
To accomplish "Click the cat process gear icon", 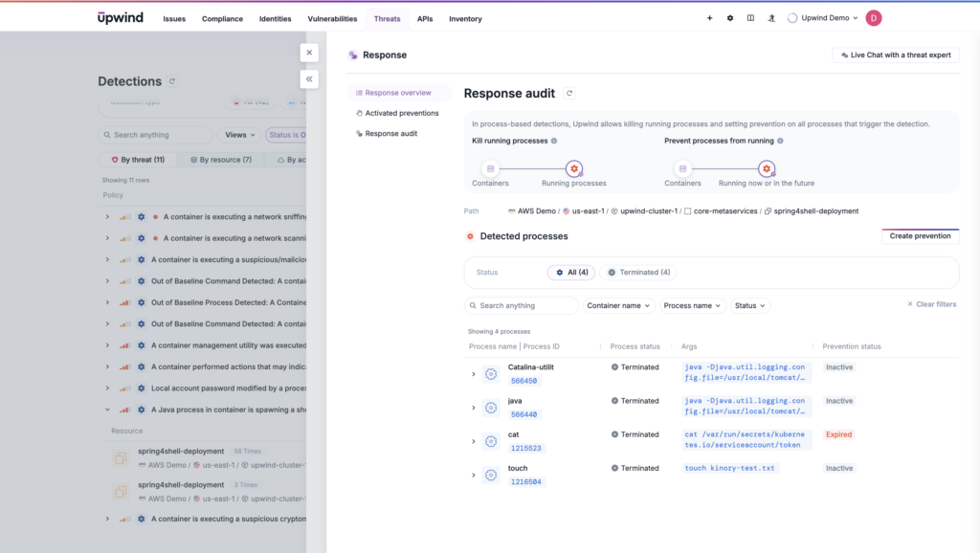I will coord(491,441).
